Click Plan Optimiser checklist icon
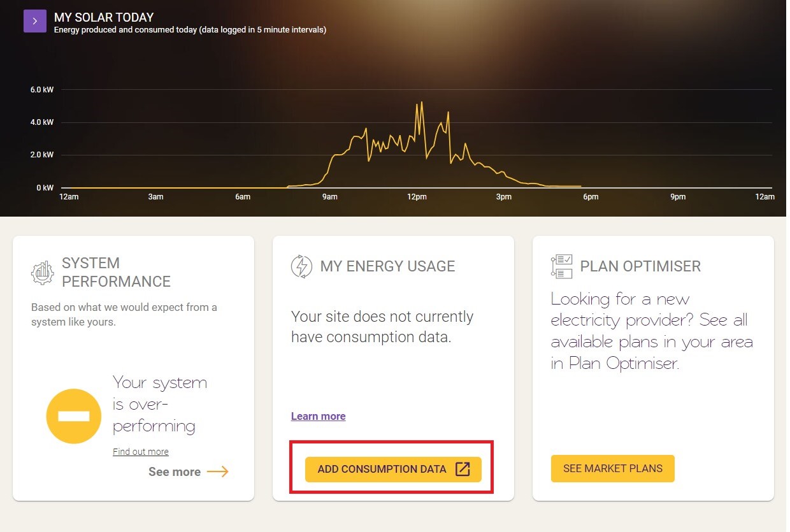The height and width of the screenshot is (532, 790). (x=561, y=266)
